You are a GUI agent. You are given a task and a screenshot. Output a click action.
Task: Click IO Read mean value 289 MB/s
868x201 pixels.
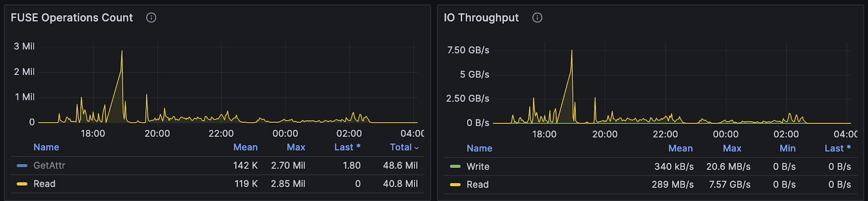pos(673,185)
